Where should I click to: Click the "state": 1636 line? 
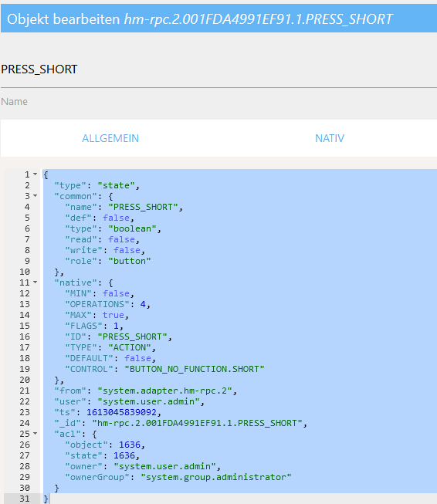(102, 455)
